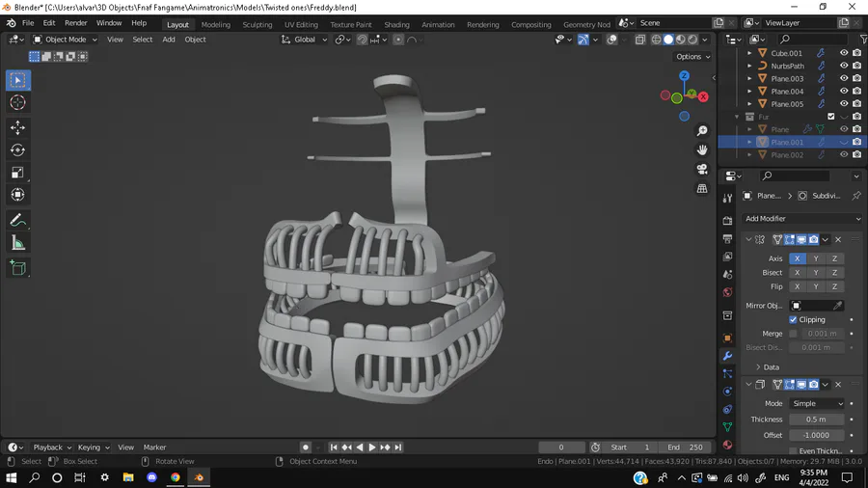This screenshot has width=868, height=488.
Task: Hide Plane.003 with its eye icon
Action: [x=844, y=78]
